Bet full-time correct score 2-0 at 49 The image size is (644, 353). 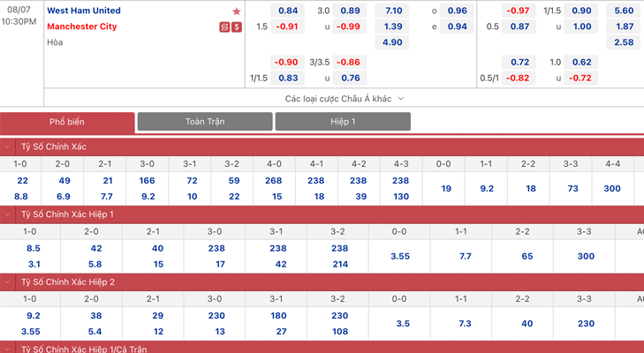point(64,181)
